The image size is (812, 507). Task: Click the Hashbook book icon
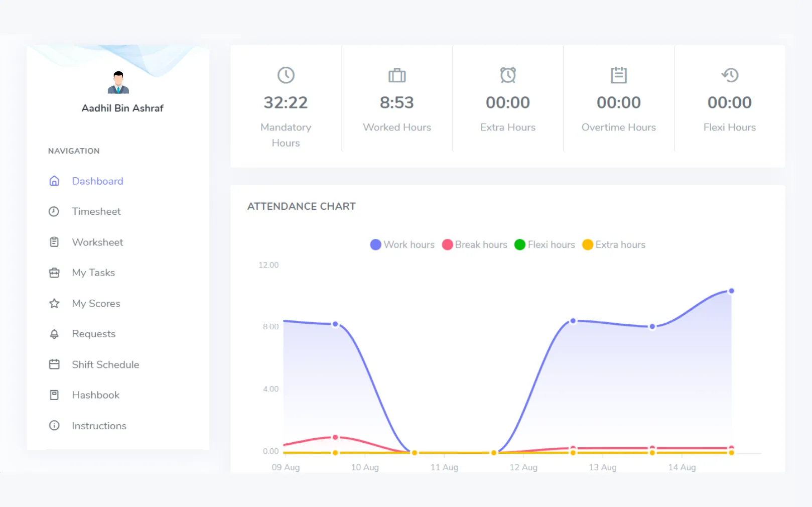coord(54,395)
